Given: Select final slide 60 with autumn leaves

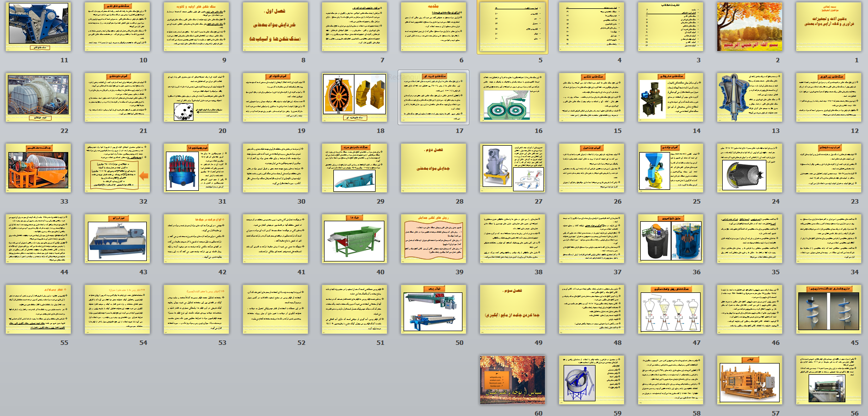Looking at the screenshot, I should point(512,380).
